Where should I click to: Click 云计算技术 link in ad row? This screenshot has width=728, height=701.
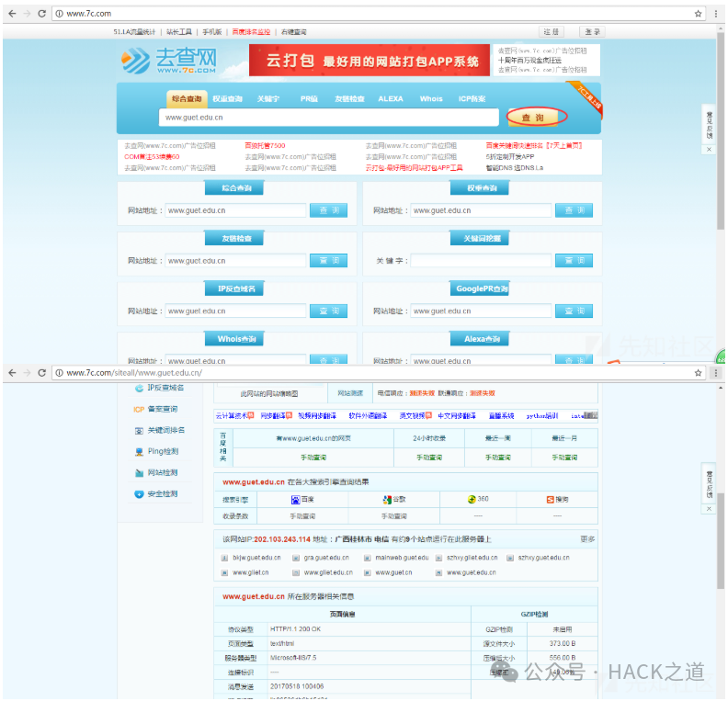pyautogui.click(x=232, y=415)
